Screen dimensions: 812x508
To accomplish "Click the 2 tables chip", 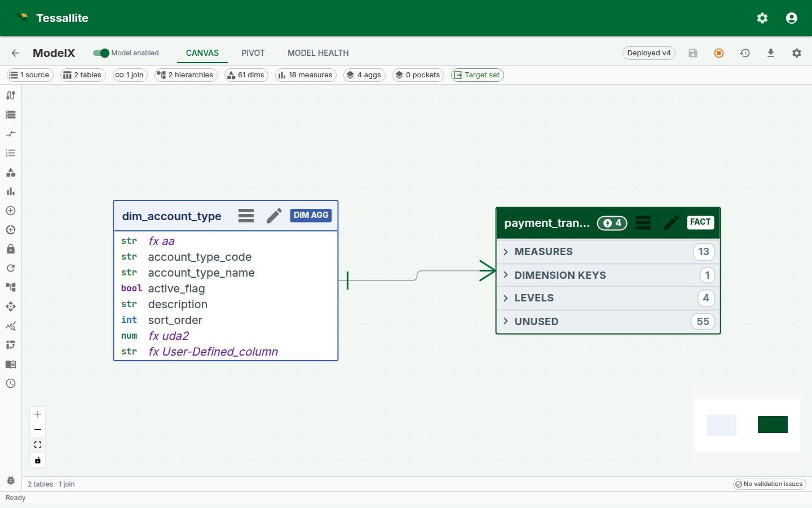I will [83, 75].
